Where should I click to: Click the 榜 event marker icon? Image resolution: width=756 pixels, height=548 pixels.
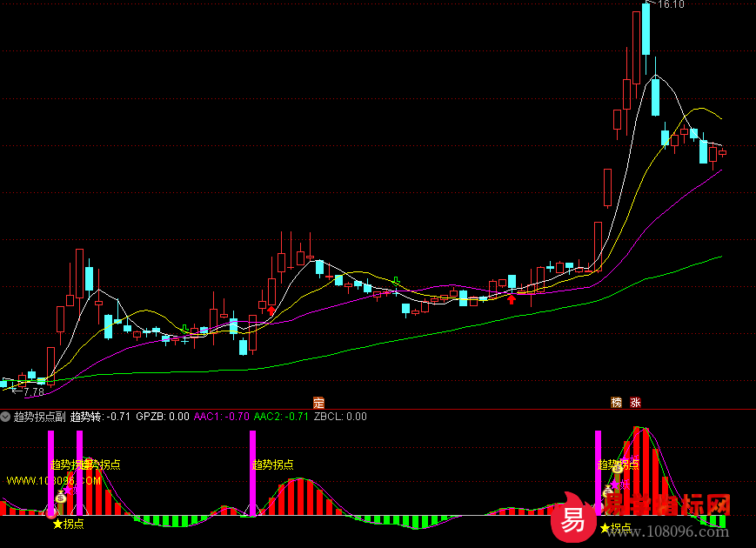point(617,403)
